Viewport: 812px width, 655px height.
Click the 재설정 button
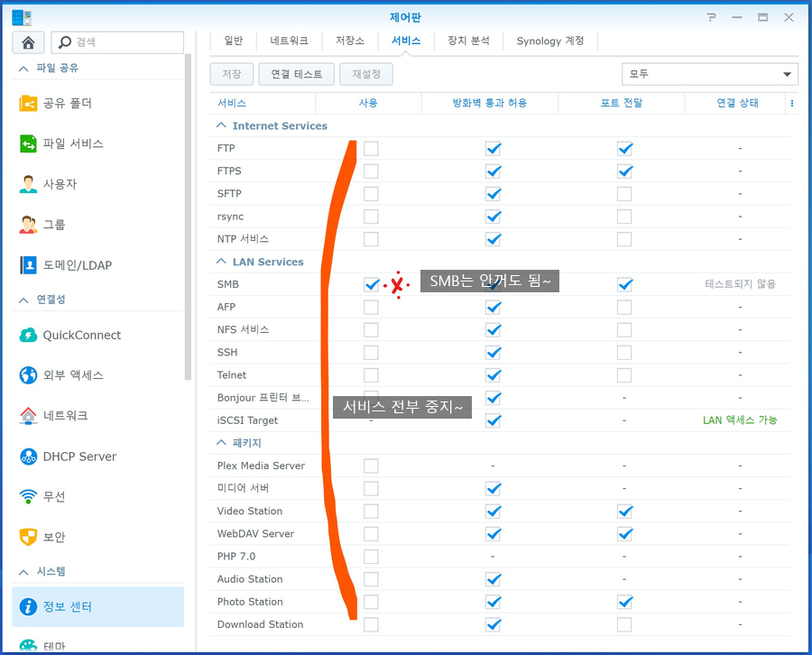[366, 74]
